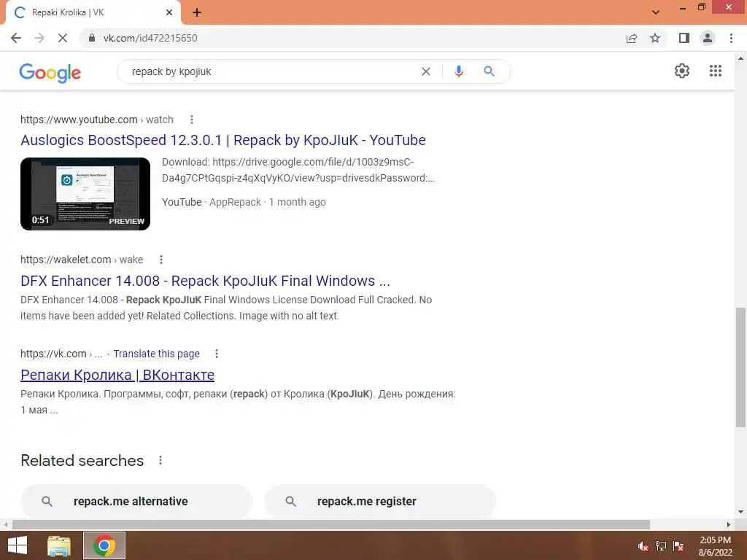This screenshot has height=560, width=747.
Task: Search for repack.me alternative
Action: click(x=136, y=501)
